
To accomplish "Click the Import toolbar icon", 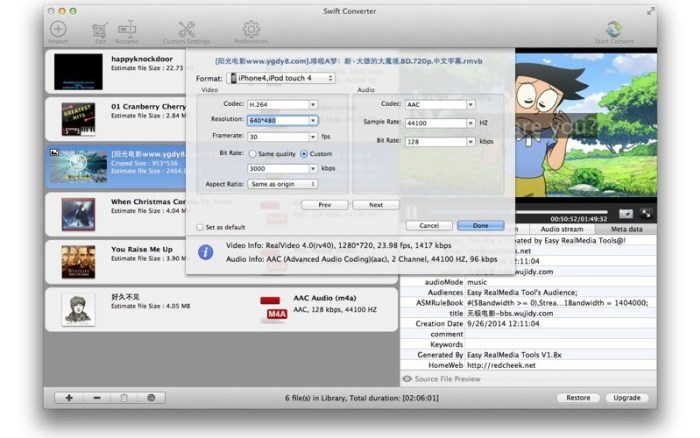I will [x=58, y=30].
